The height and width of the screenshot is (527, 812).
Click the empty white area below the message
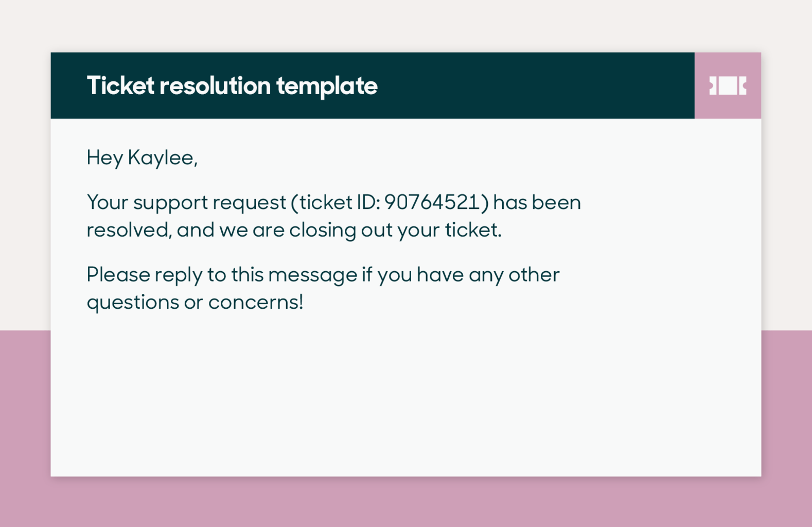[x=405, y=396]
